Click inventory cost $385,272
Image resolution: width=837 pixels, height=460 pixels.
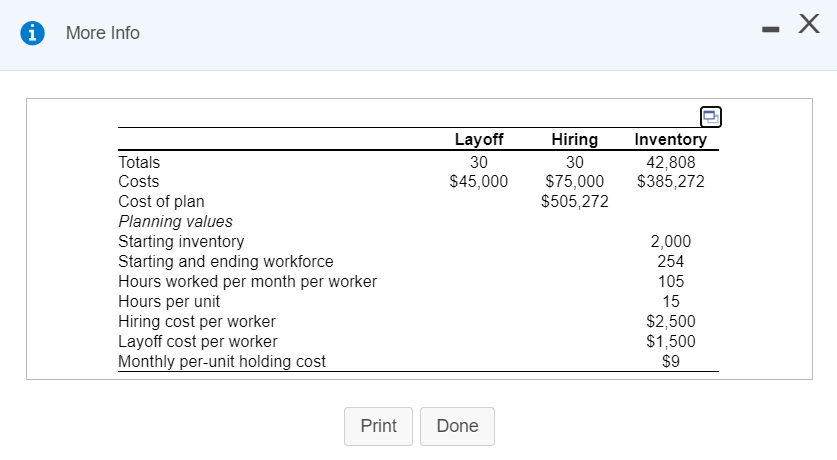click(671, 181)
